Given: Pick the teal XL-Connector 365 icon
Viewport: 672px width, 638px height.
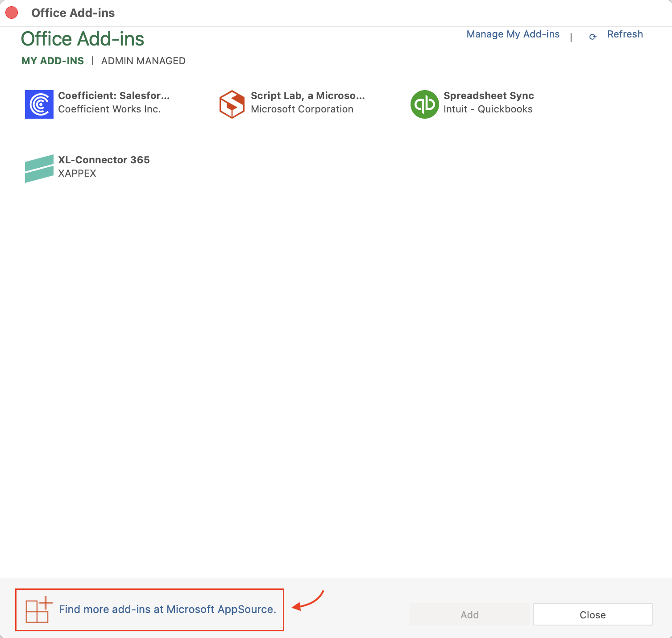Looking at the screenshot, I should click(x=39, y=169).
